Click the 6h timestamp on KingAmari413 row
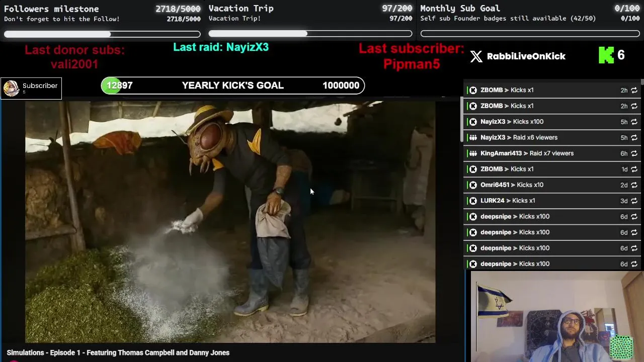Viewport: 644px width, 362px height. pos(624,153)
